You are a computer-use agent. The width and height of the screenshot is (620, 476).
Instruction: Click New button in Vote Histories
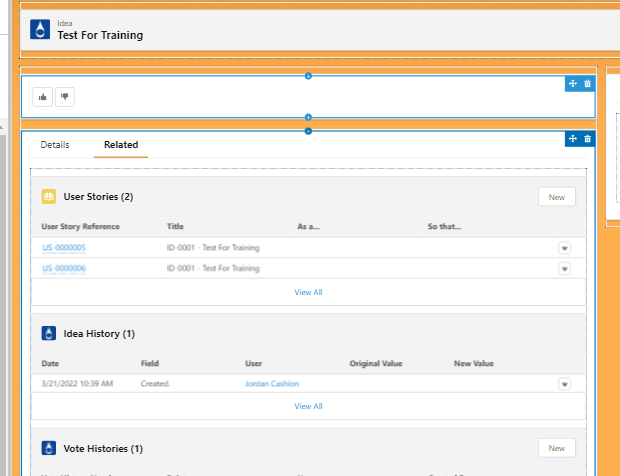tap(556, 449)
